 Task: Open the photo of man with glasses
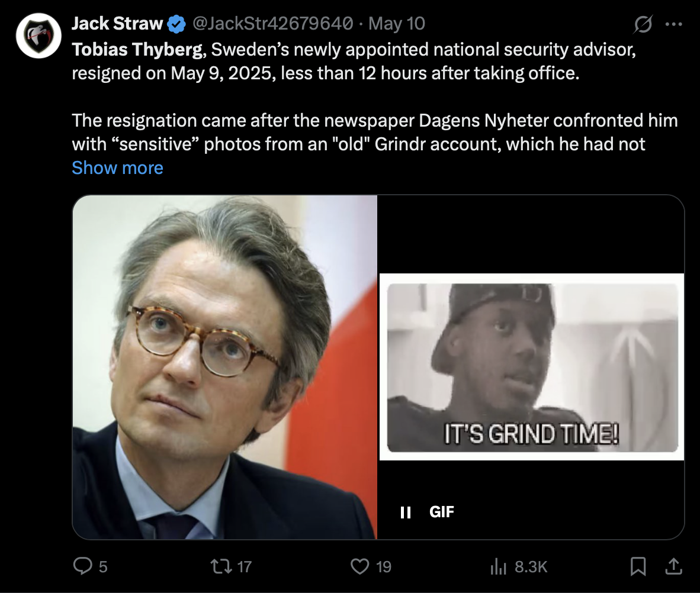click(225, 367)
